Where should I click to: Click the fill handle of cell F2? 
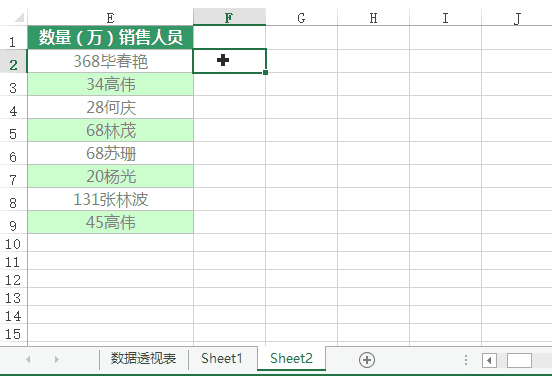[265, 73]
